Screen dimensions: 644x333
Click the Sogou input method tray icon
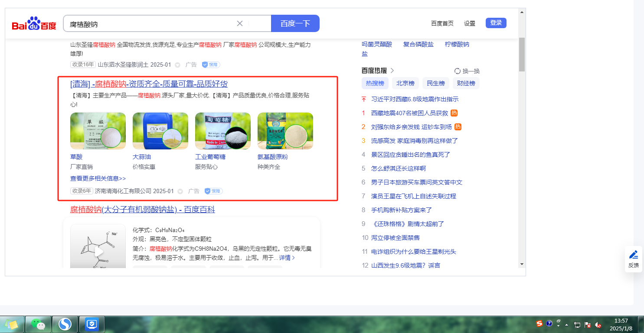pyautogui.click(x=539, y=323)
